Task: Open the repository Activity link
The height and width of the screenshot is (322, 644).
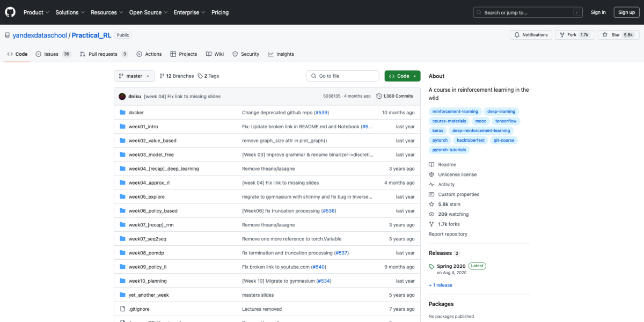Action: coord(446,185)
